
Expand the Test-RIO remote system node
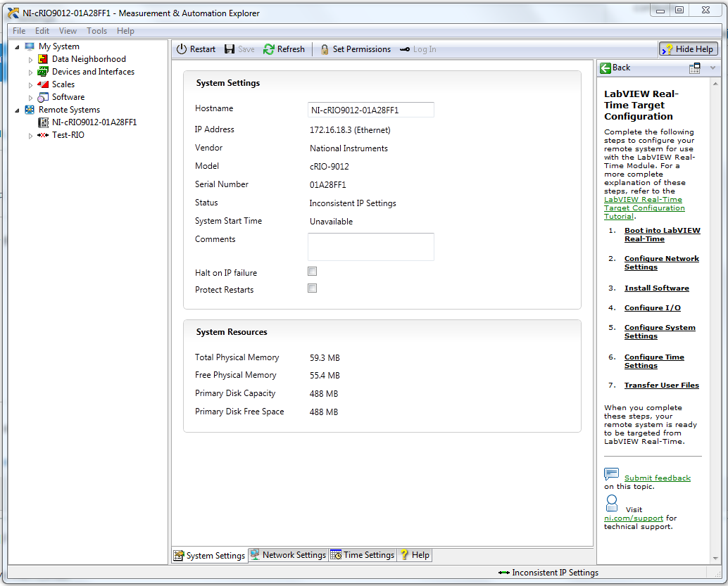pyautogui.click(x=30, y=136)
